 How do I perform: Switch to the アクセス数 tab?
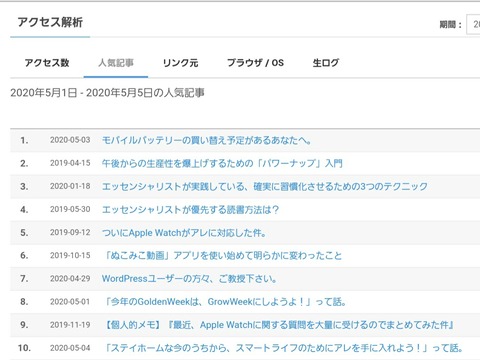[47, 63]
